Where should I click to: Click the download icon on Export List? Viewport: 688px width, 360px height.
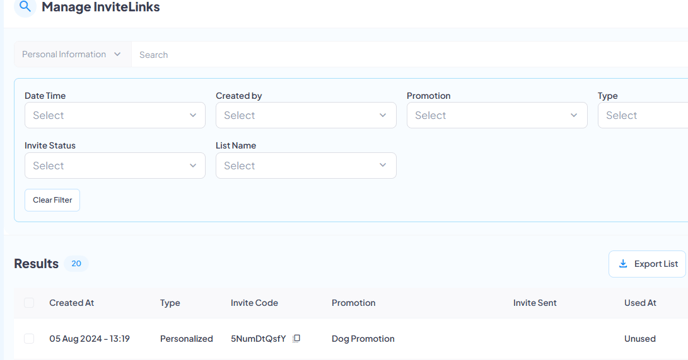coord(623,264)
